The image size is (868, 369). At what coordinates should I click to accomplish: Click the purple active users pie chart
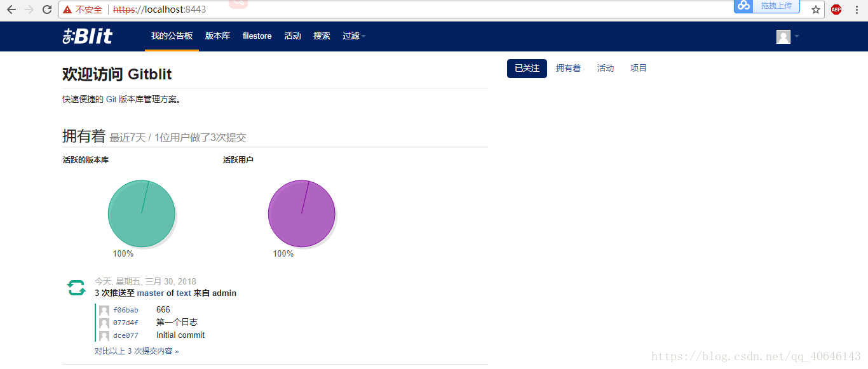click(x=302, y=213)
